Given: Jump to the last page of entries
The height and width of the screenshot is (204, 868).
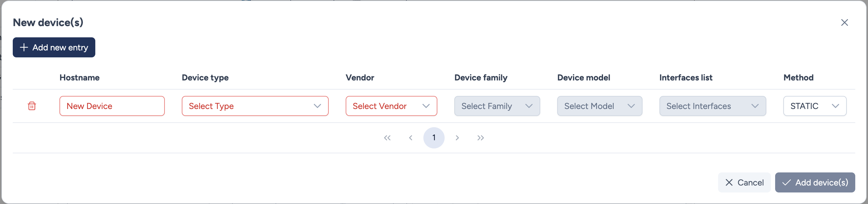Looking at the screenshot, I should (480, 138).
